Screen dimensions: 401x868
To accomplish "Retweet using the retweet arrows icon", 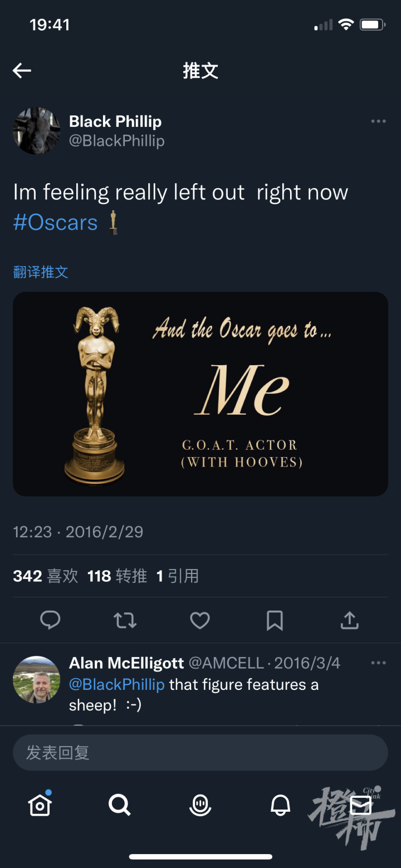I will 125,620.
